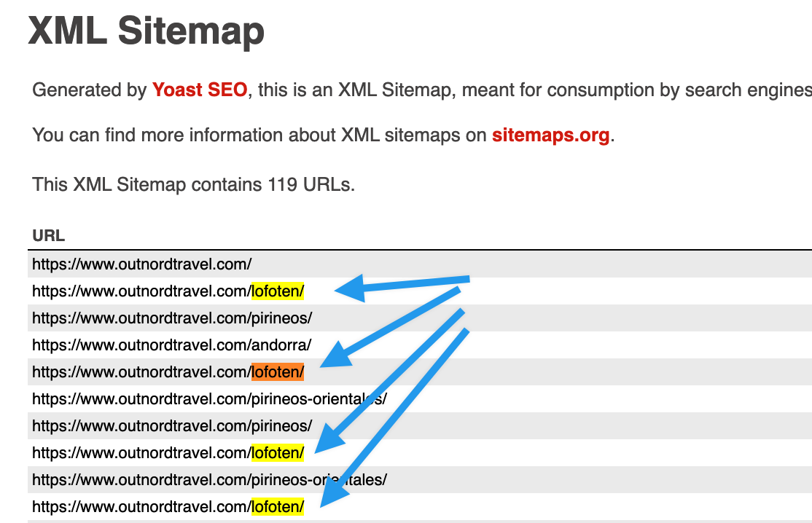The width and height of the screenshot is (812, 523).
Task: Open the first pirineos-orientales URL
Action: [x=209, y=399]
